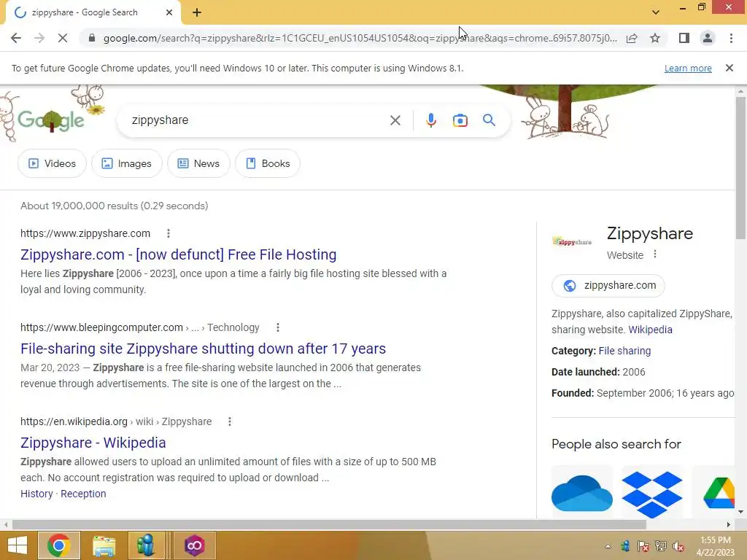Image resolution: width=747 pixels, height=560 pixels.
Task: Switch to the Images results tab
Action: 127,163
